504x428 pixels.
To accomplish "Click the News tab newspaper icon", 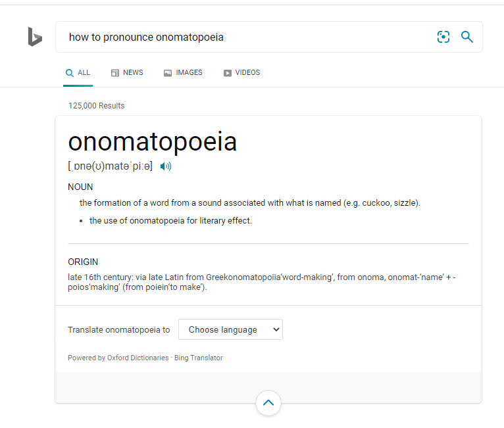I will coord(115,73).
